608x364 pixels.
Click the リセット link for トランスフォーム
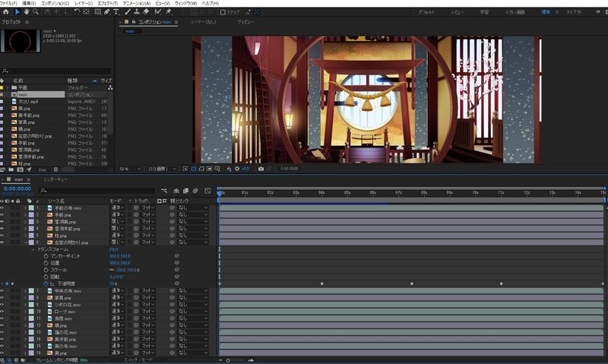click(114, 249)
